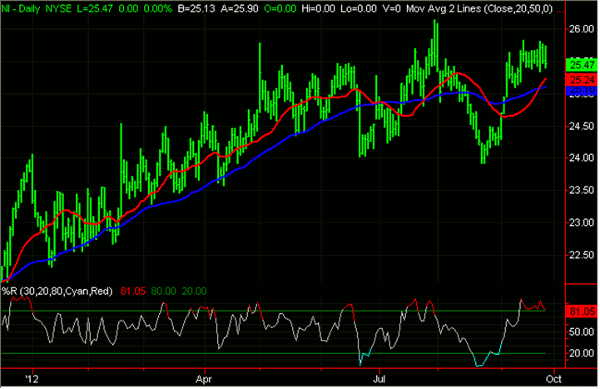Click the L=25.47 last price text

[95, 9]
